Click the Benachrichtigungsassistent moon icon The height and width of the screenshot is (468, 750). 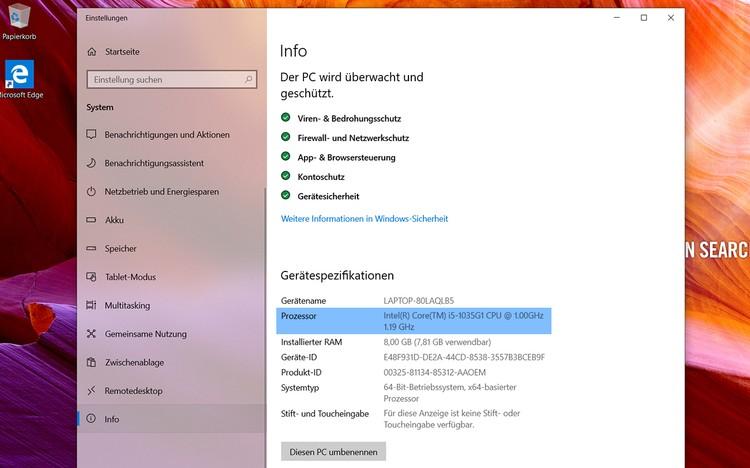(92, 163)
